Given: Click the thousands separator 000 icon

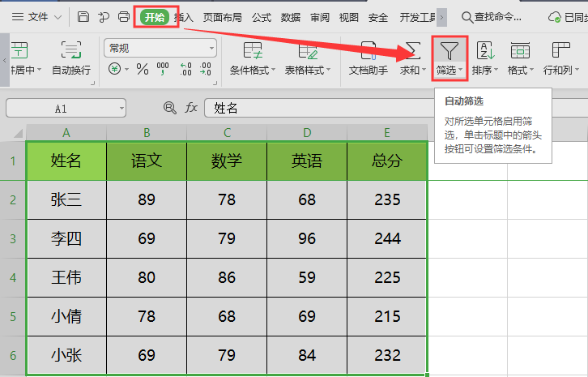Looking at the screenshot, I should pyautogui.click(x=163, y=69).
